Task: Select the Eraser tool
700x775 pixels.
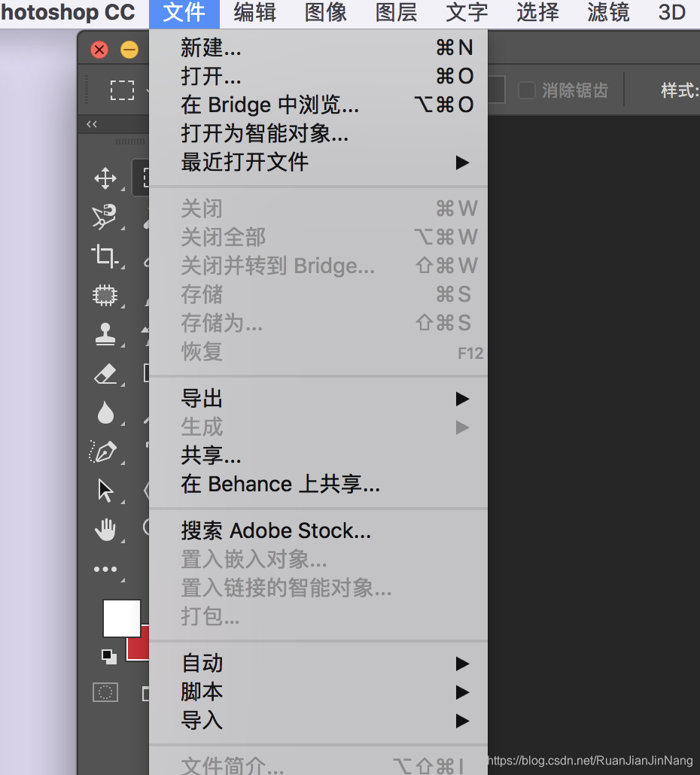Action: tap(105, 374)
